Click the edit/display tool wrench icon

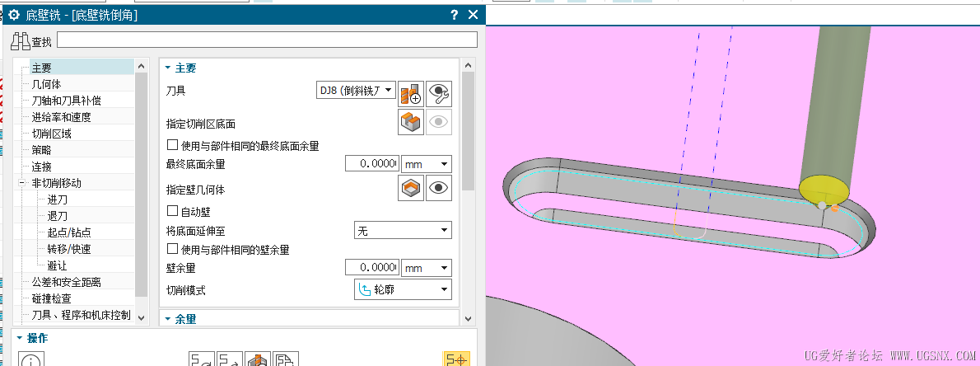(439, 93)
